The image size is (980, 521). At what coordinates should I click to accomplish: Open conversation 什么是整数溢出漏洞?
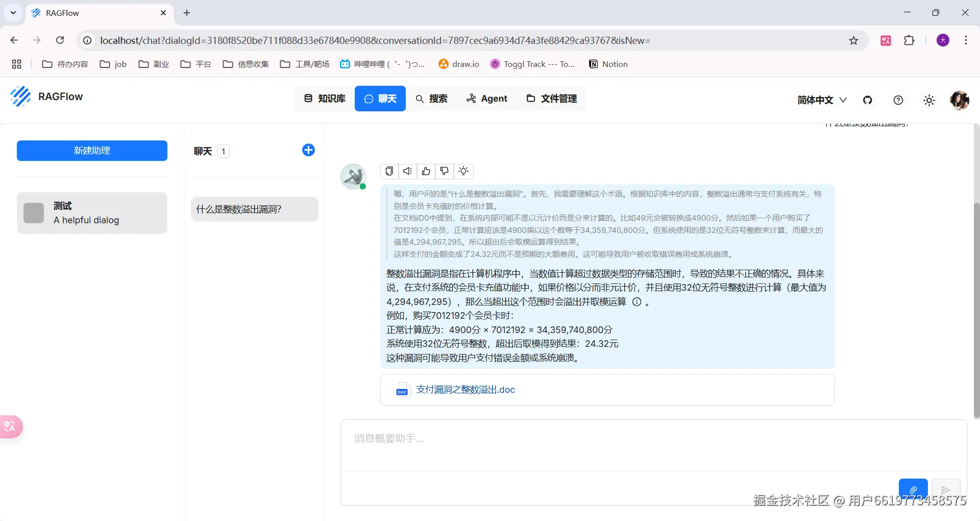pyautogui.click(x=255, y=209)
